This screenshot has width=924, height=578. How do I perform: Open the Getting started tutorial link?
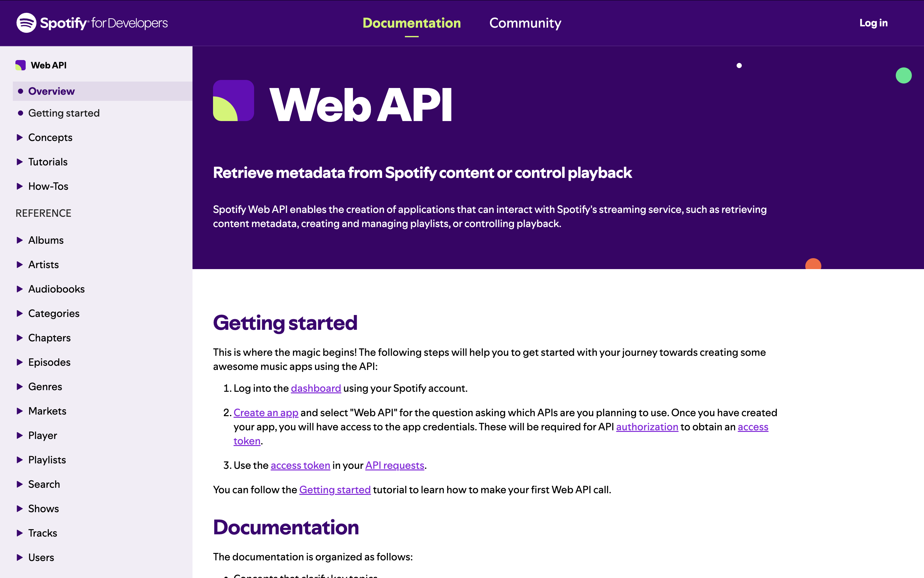click(335, 490)
